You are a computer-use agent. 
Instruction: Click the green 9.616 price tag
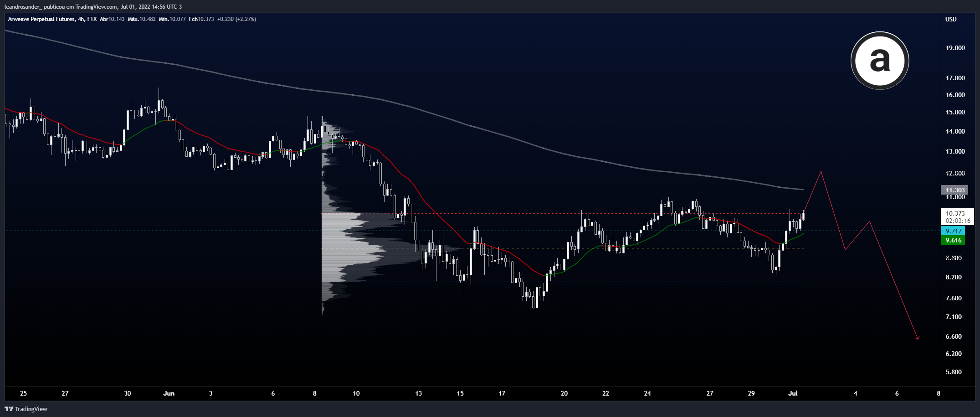tap(953, 240)
